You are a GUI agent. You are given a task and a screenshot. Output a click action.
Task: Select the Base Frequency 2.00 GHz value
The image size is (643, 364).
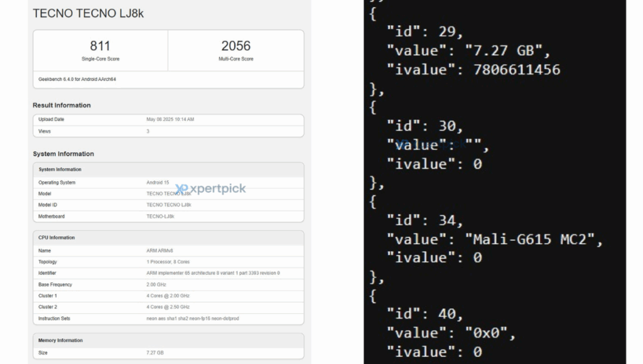coord(156,284)
